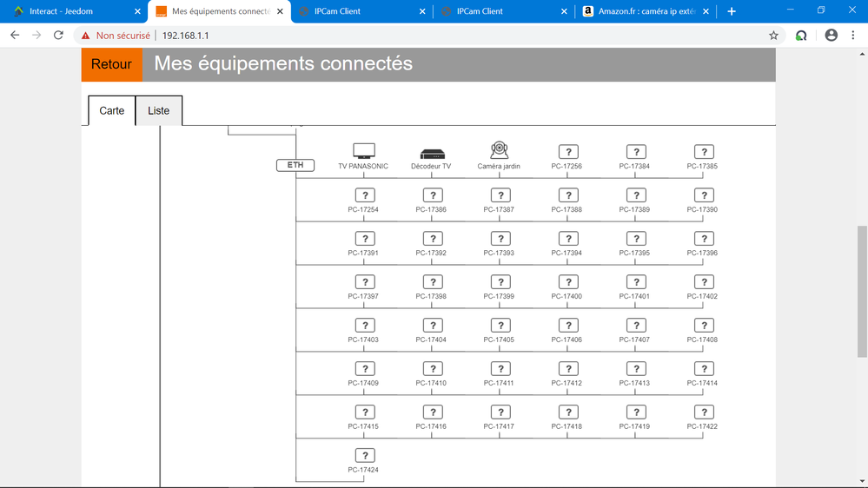Open the PC-17416 device icon
The image size is (868, 488).
[433, 412]
